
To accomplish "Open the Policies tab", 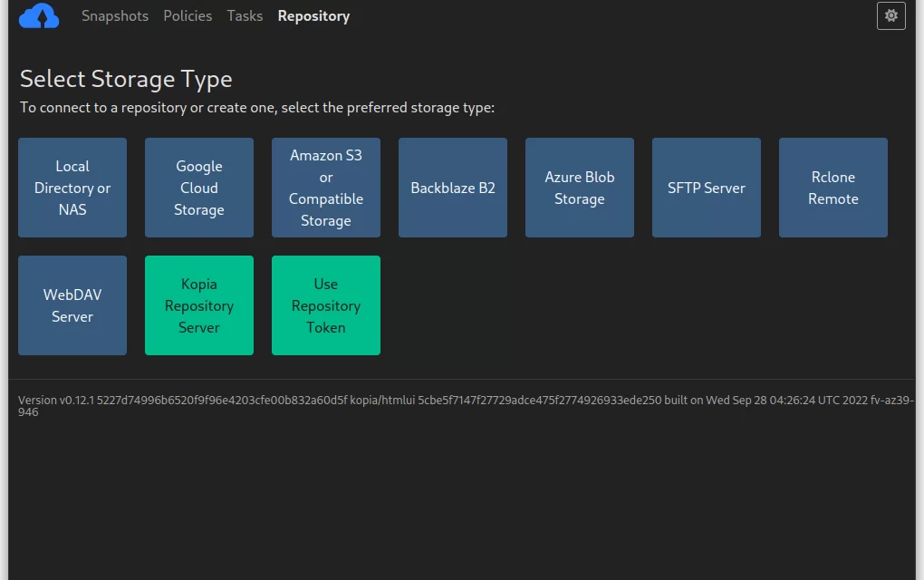I will point(188,15).
